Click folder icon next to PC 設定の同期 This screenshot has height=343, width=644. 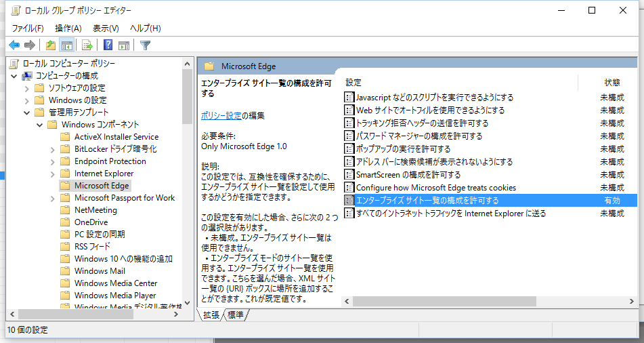point(65,235)
